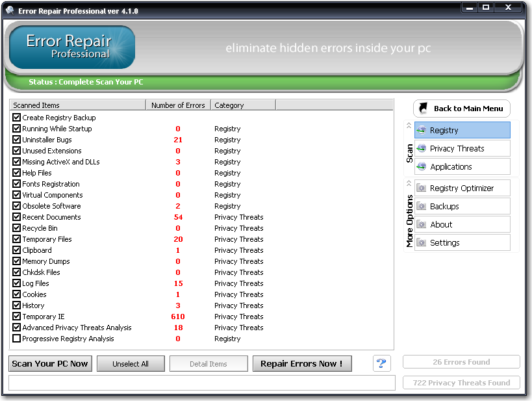This screenshot has width=532, height=401.
Task: Click the 722 Privacy Threats Found indicator
Action: click(x=461, y=383)
